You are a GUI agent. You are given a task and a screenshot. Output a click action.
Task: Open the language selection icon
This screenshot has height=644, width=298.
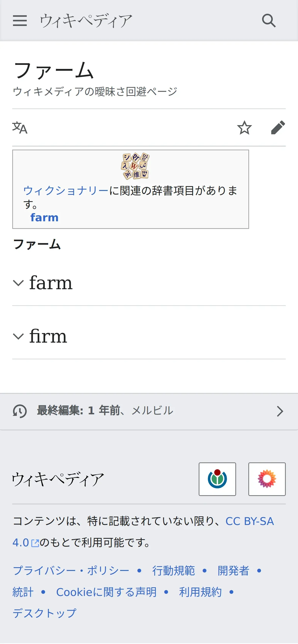point(20,127)
